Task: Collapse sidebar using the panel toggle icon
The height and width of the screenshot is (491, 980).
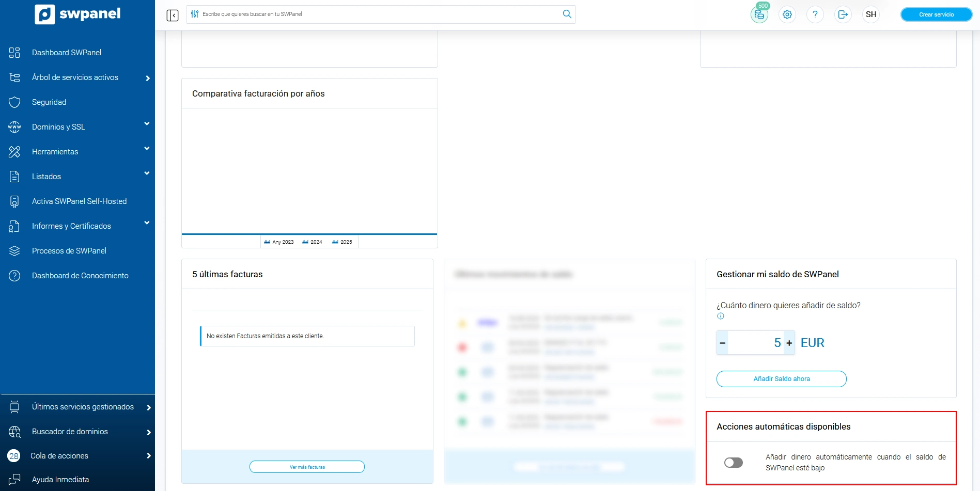Action: click(173, 15)
